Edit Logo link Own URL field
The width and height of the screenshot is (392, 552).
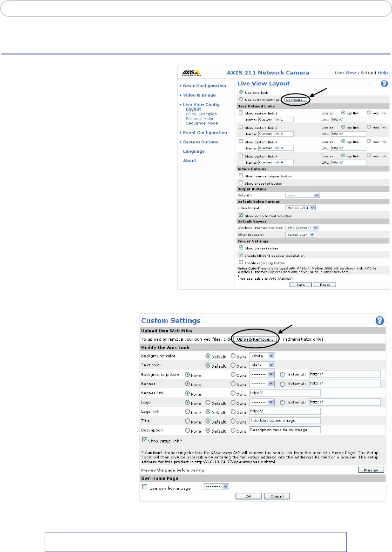pyautogui.click(x=285, y=411)
